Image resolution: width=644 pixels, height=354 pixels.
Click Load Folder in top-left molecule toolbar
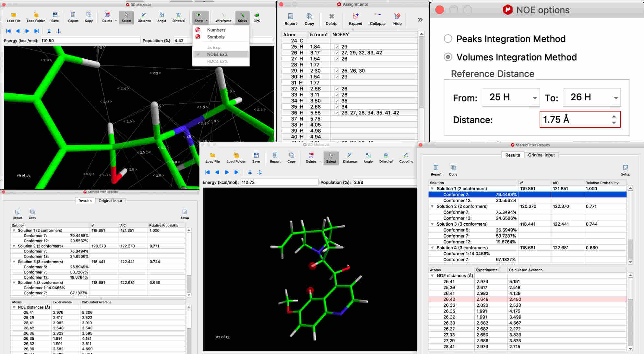click(x=36, y=17)
